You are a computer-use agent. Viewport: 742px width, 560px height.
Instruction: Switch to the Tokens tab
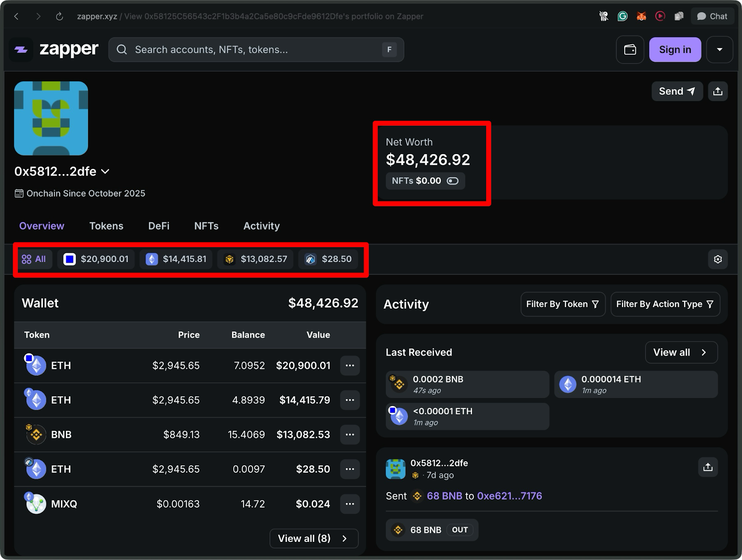[106, 226]
